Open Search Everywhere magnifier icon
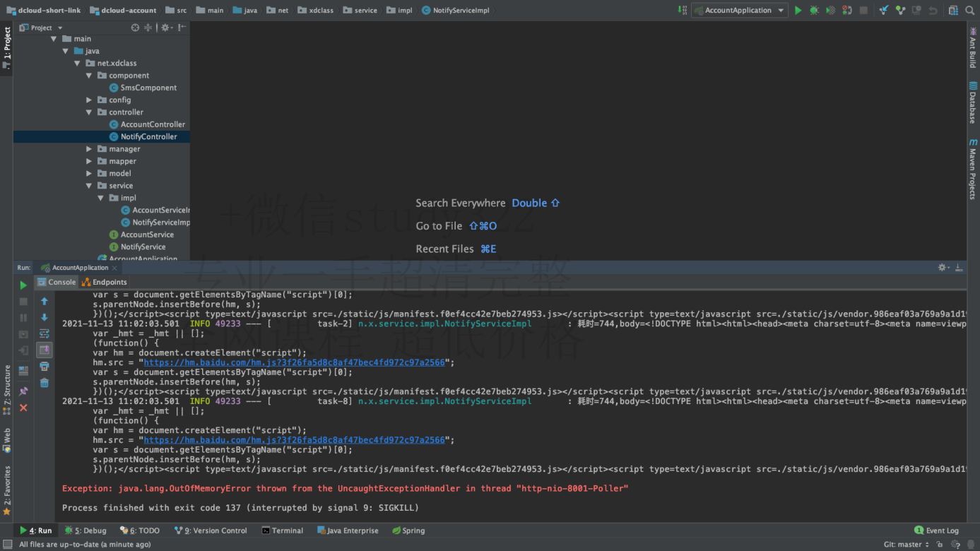 pyautogui.click(x=969, y=11)
